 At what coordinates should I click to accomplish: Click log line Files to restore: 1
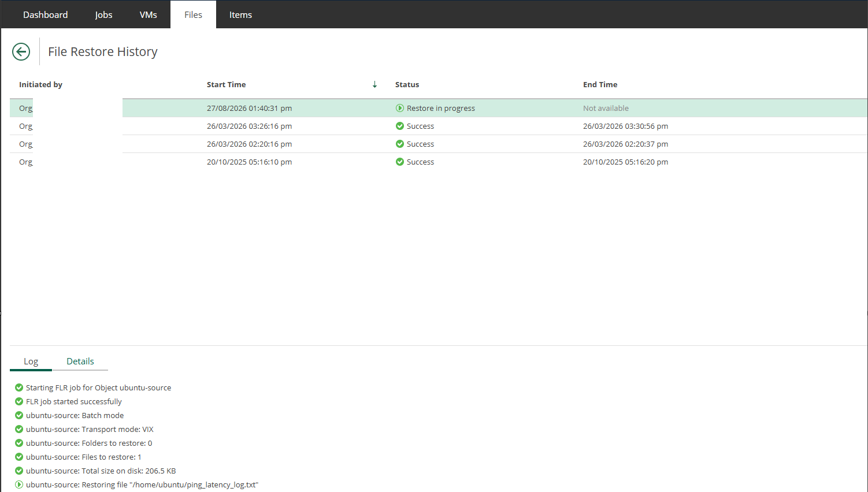(x=84, y=457)
